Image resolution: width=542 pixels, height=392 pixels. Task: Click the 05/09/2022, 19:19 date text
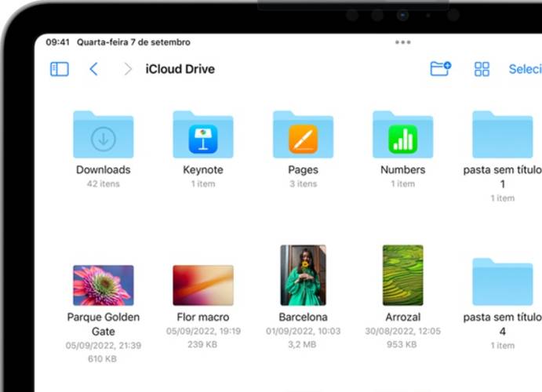[x=203, y=331]
